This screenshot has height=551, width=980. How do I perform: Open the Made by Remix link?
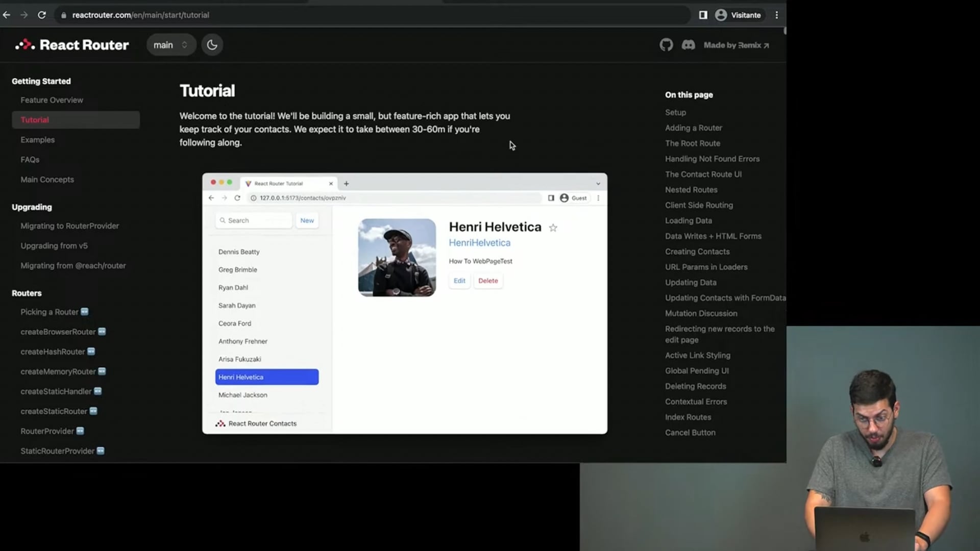coord(736,45)
